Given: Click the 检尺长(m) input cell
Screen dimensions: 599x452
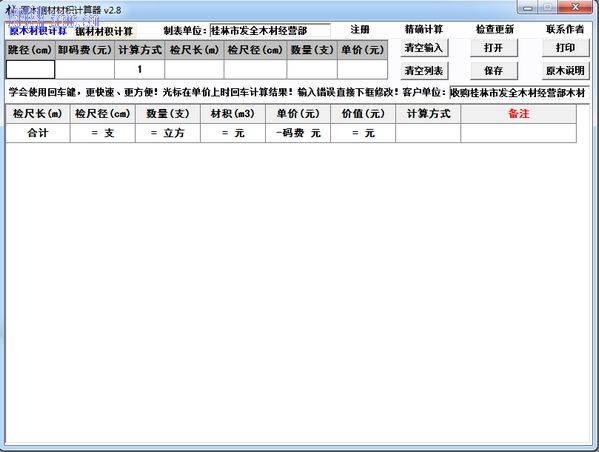Looking at the screenshot, I should click(194, 70).
